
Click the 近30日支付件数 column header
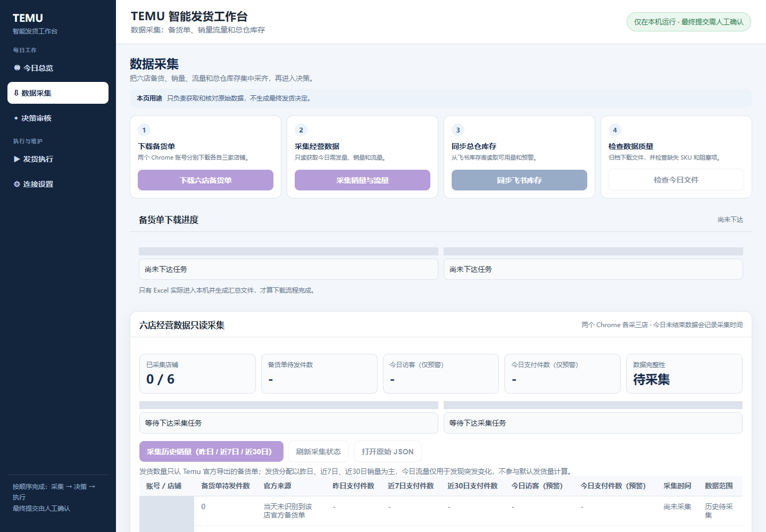(x=472, y=486)
